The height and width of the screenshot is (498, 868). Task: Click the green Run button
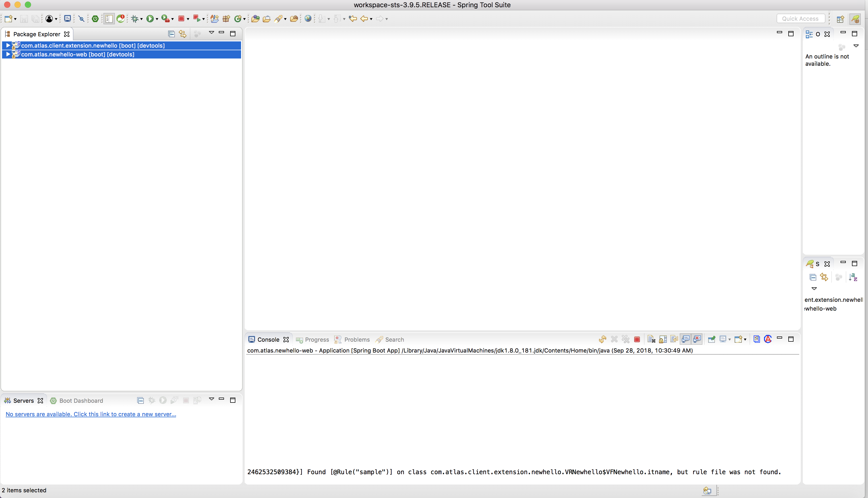[150, 19]
